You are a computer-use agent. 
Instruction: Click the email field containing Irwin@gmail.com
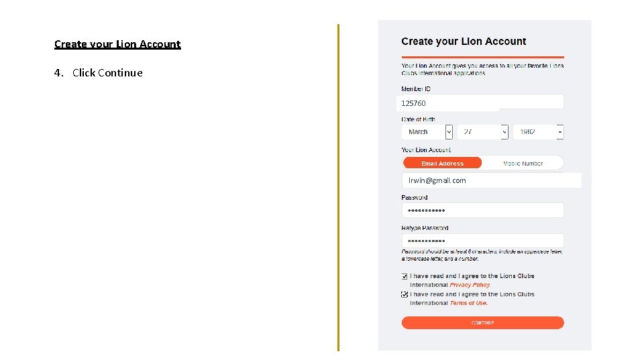(491, 180)
